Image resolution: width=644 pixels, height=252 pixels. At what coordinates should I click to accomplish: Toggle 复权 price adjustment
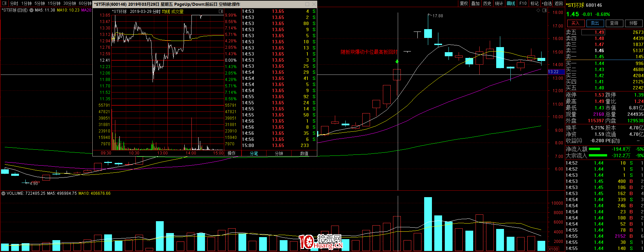464,3
